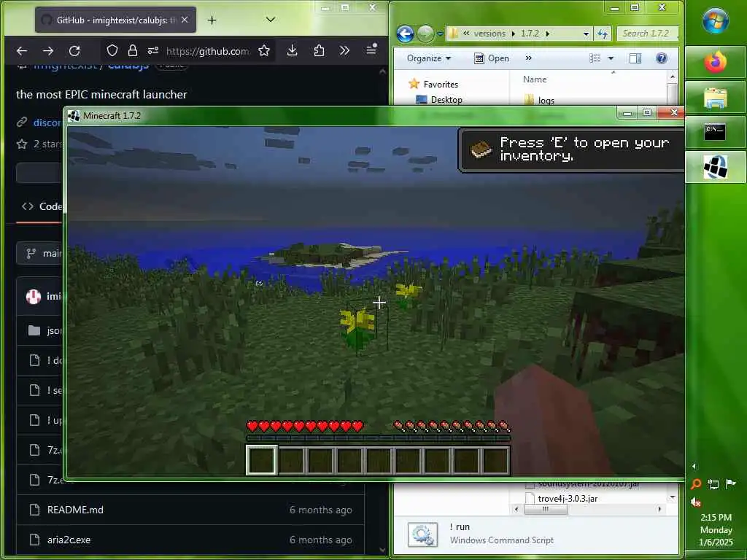The height and width of the screenshot is (560, 747).
Task: Open the README.md file
Action: [x=75, y=510]
